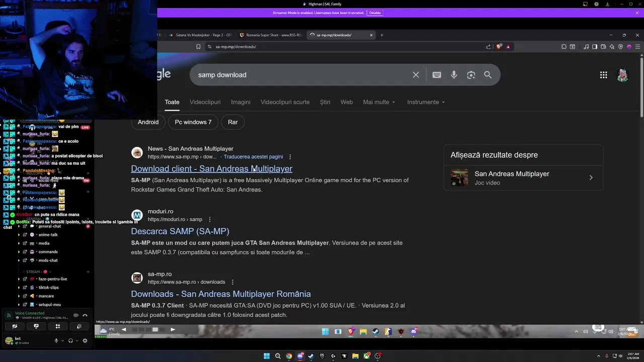The height and width of the screenshot is (362, 644).
Task: Open Brave Rewards triangle icon
Action: (508, 47)
